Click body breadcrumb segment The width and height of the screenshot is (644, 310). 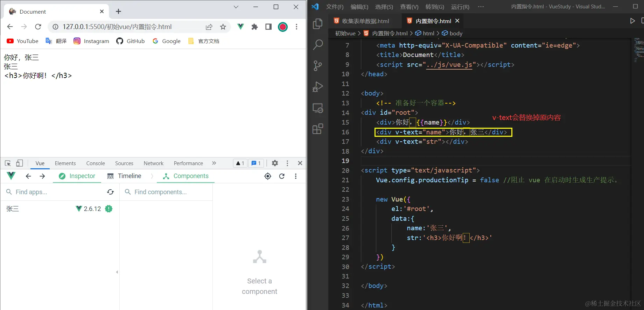452,33
